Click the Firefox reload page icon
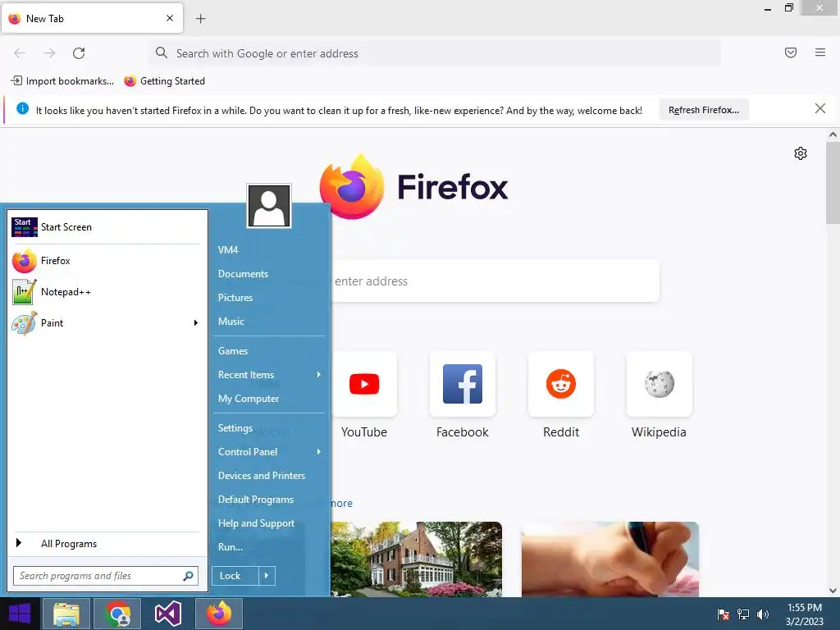 pos(79,53)
